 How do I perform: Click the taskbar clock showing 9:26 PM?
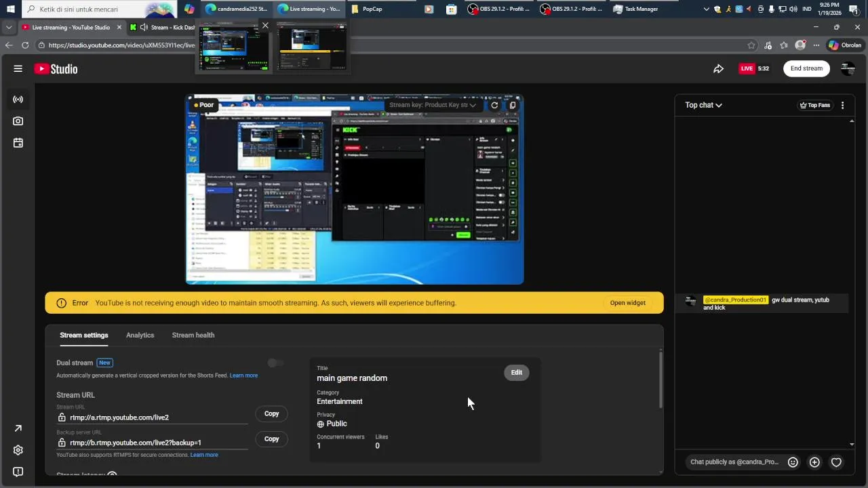coord(829,9)
